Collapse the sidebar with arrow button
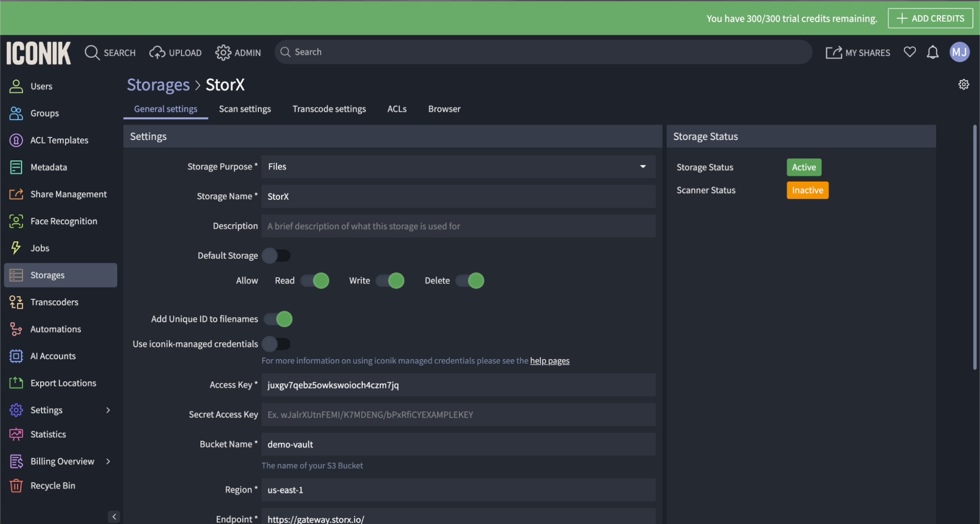This screenshot has width=980, height=524. click(x=114, y=516)
